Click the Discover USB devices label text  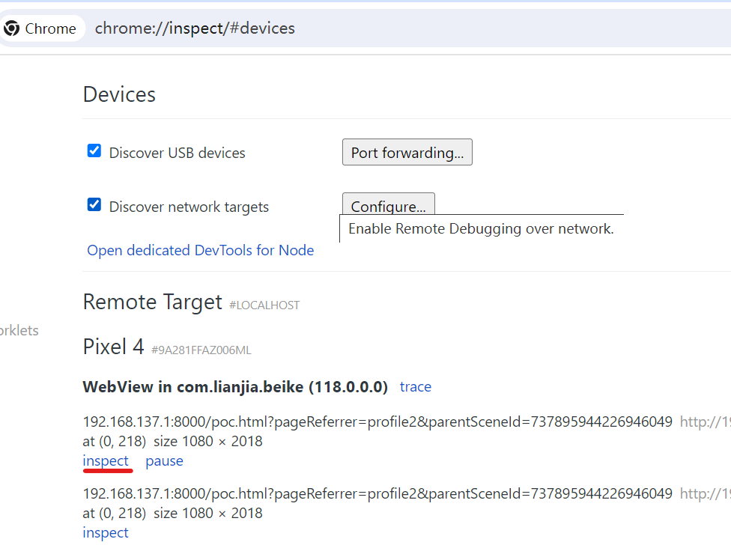pos(177,153)
